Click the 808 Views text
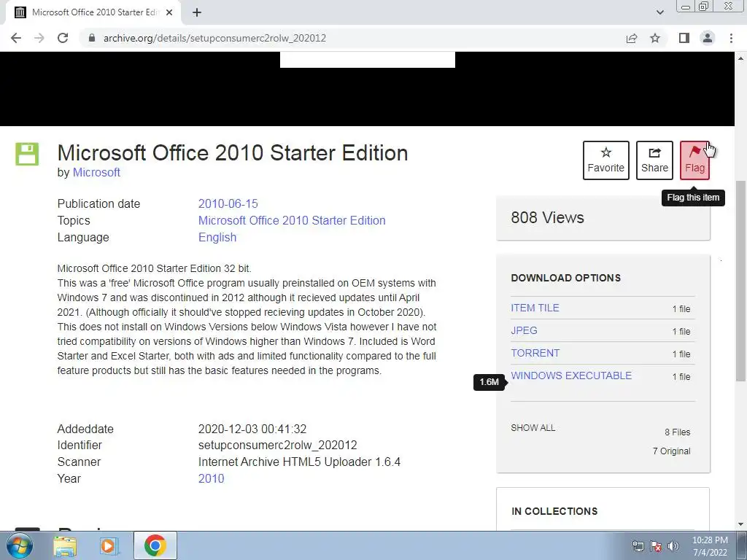Screen dimensions: 747x560 [x=547, y=217]
